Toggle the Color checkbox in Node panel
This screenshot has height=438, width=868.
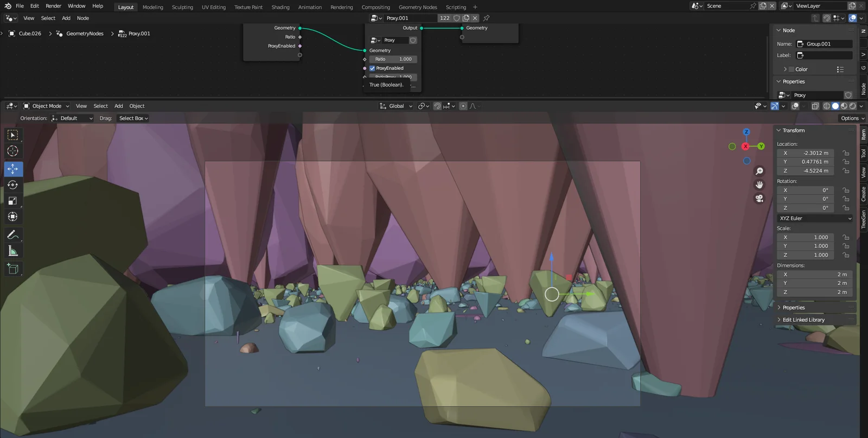click(792, 69)
